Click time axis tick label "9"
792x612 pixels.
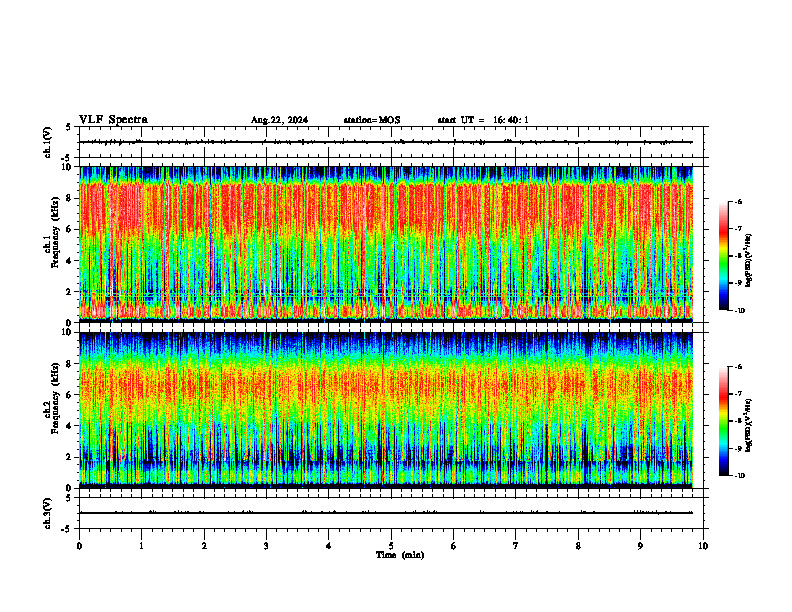coord(640,546)
